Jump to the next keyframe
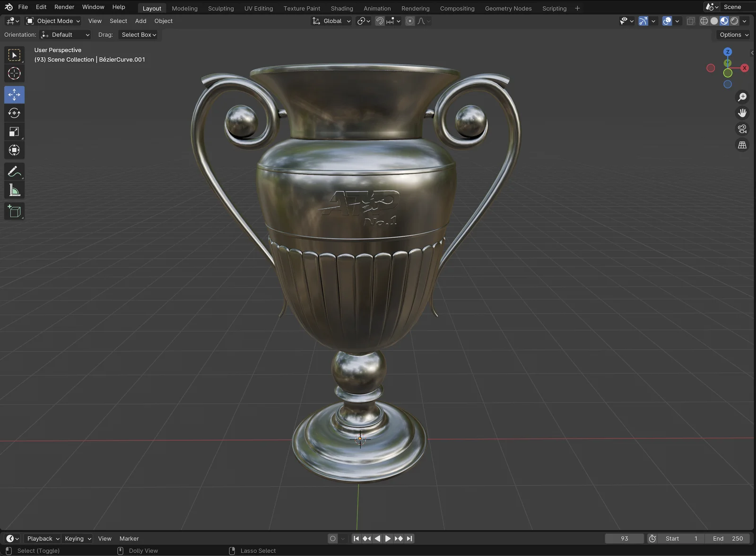 tap(399, 539)
